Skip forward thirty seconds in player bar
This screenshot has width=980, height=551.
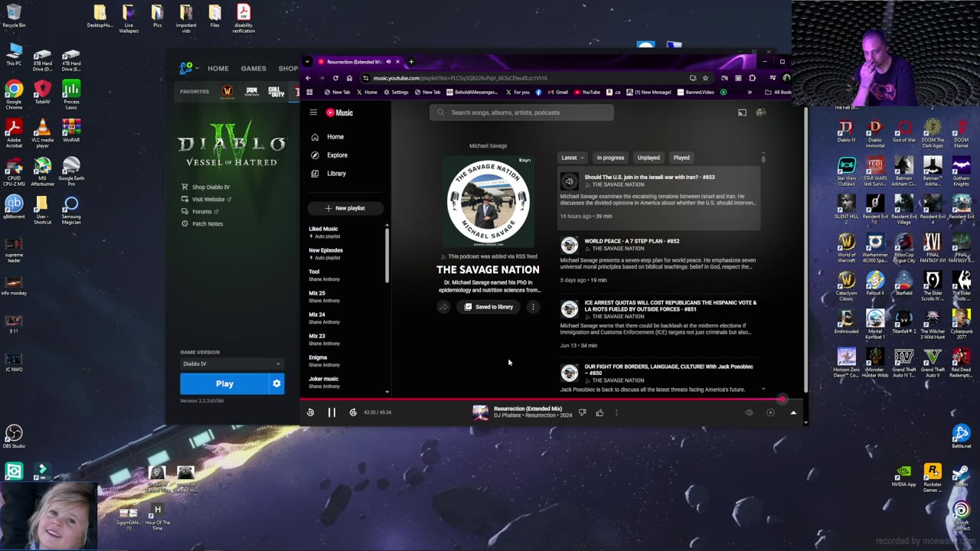point(353,412)
